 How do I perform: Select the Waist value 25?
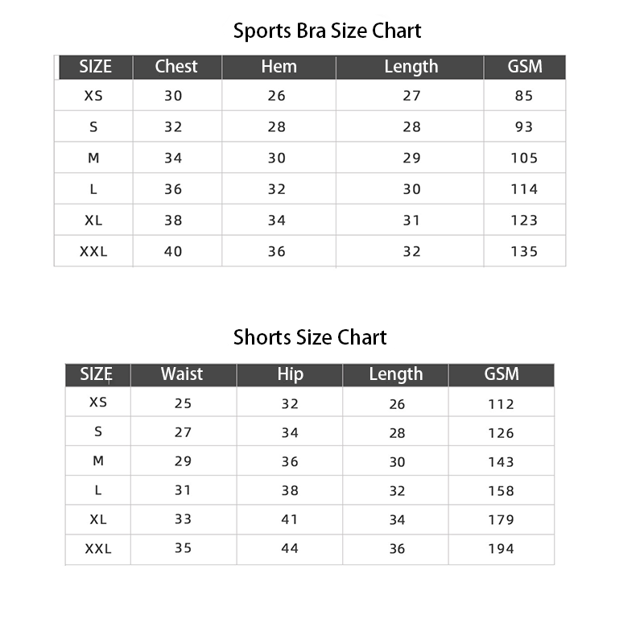(183, 403)
